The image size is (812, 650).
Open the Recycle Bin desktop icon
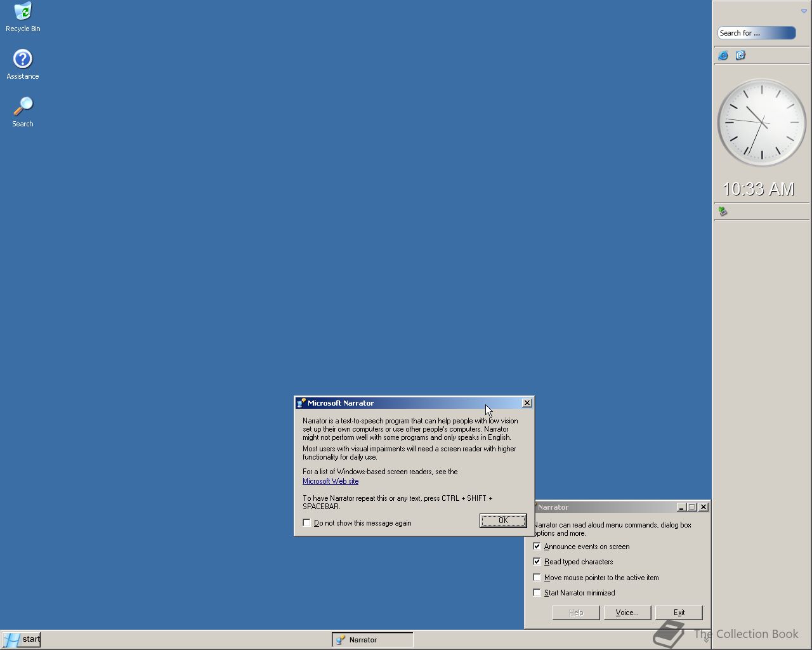click(x=23, y=17)
